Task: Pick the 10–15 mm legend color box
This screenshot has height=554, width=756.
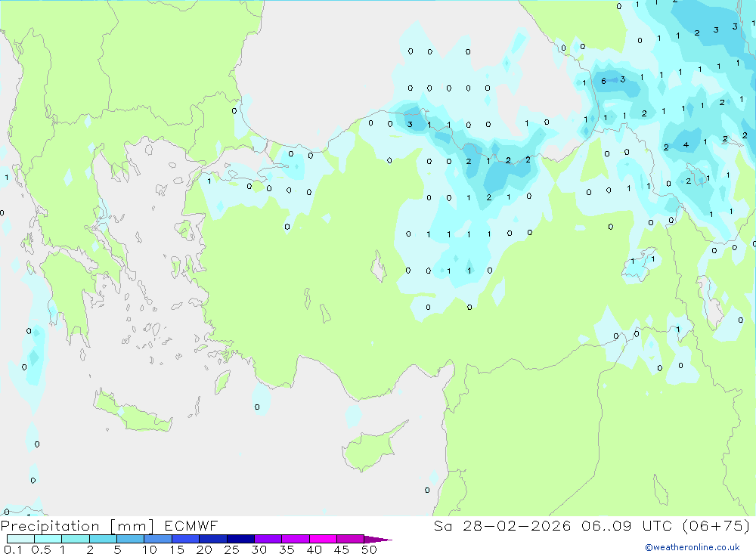Action: point(158,539)
